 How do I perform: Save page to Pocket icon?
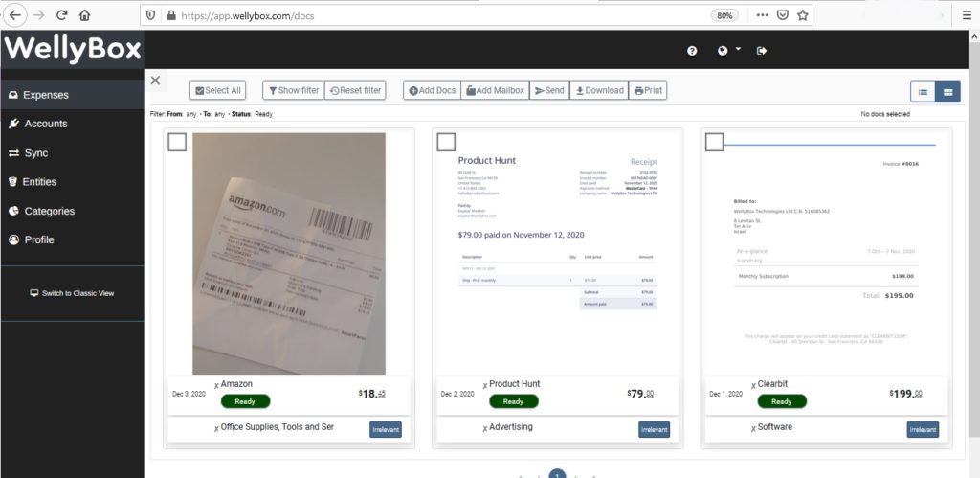pyautogui.click(x=783, y=15)
